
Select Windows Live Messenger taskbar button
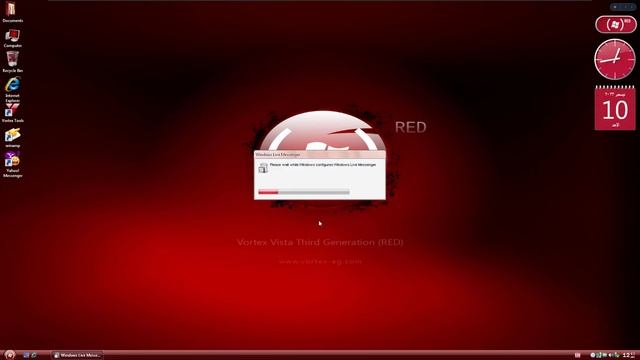[77, 355]
